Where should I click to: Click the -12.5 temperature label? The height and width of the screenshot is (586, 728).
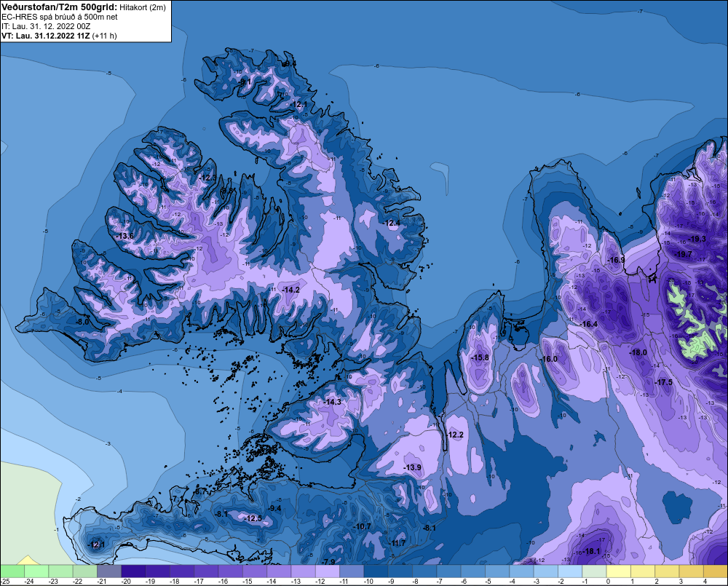click(x=253, y=518)
